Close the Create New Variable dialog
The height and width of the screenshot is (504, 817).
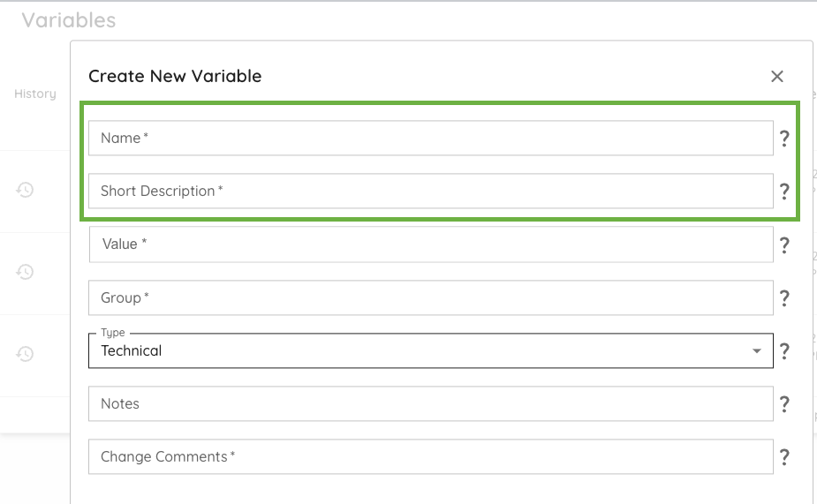(777, 77)
